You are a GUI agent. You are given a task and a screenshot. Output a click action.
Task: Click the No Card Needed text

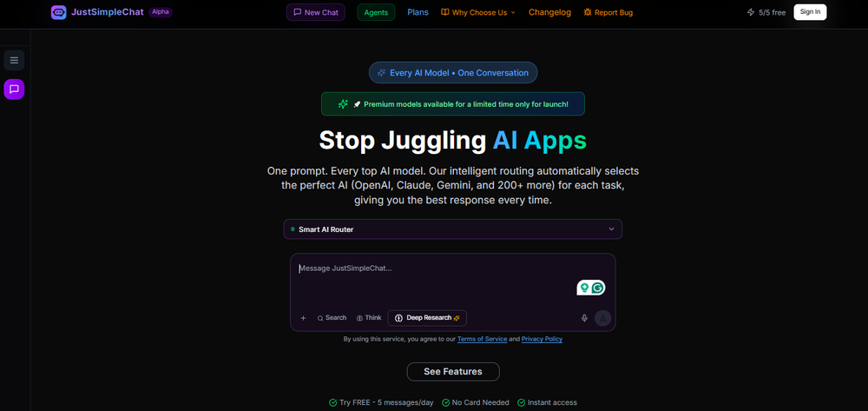(x=481, y=402)
